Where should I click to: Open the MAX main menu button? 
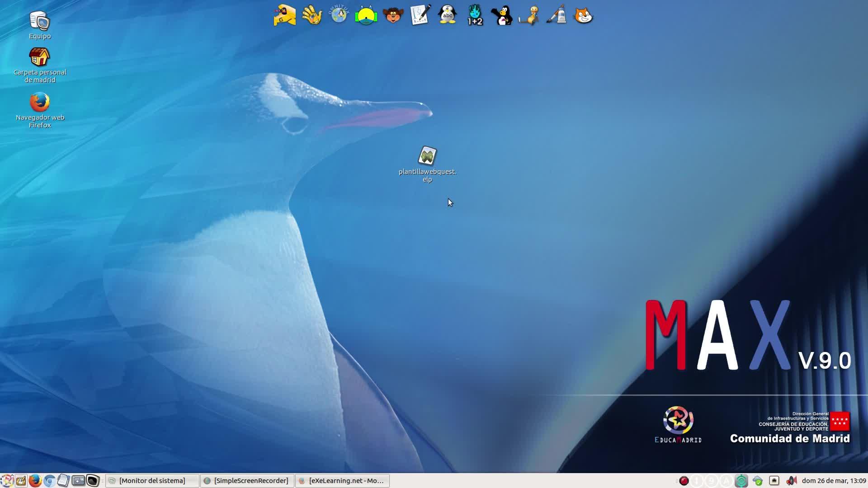(x=7, y=481)
